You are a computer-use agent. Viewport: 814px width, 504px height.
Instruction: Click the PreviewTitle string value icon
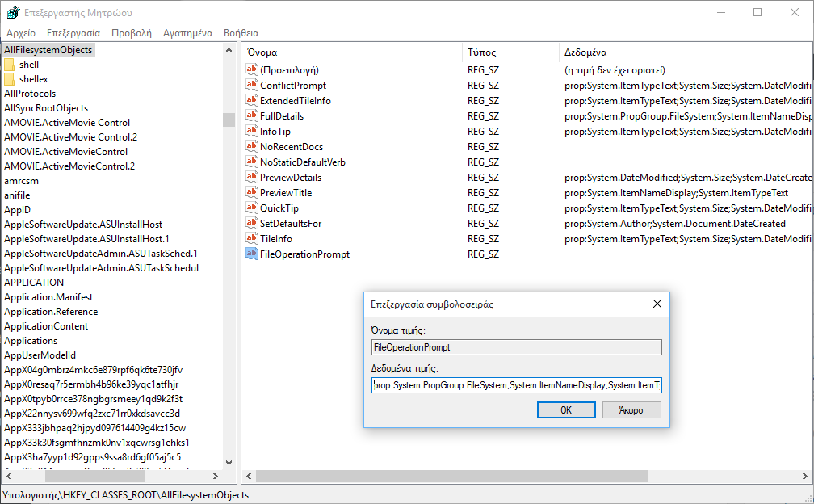251,193
